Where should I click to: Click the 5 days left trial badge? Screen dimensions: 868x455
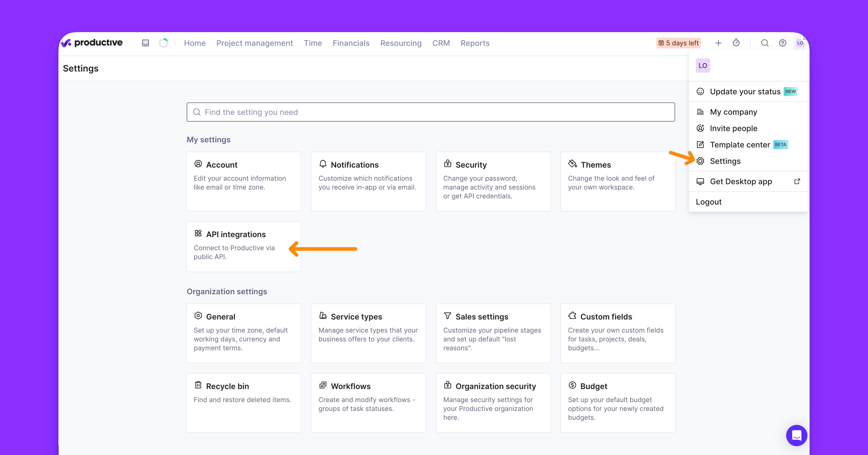(x=678, y=43)
